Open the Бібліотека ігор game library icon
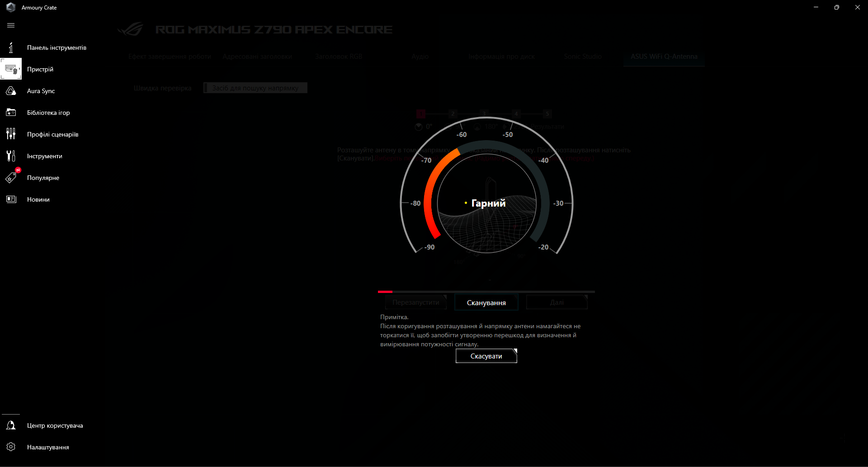 [x=11, y=112]
